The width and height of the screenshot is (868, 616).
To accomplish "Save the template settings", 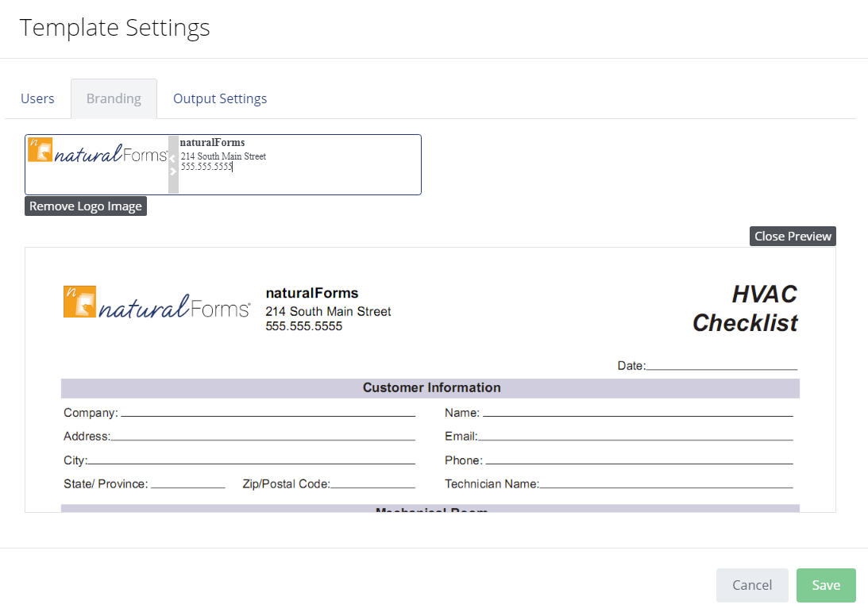I will coord(825,585).
